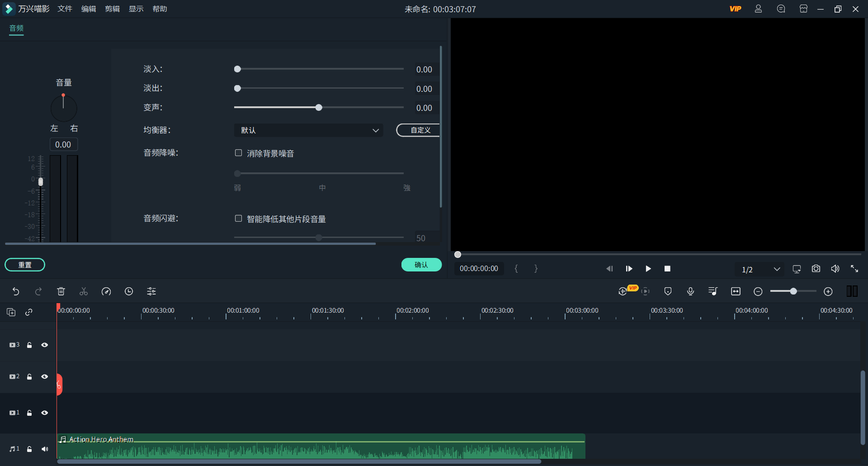
Task: Switch to the 音频 tab
Action: (16, 29)
